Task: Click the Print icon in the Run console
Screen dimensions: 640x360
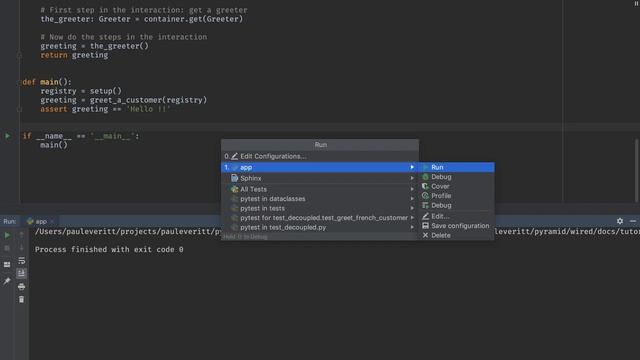Action: point(21,287)
